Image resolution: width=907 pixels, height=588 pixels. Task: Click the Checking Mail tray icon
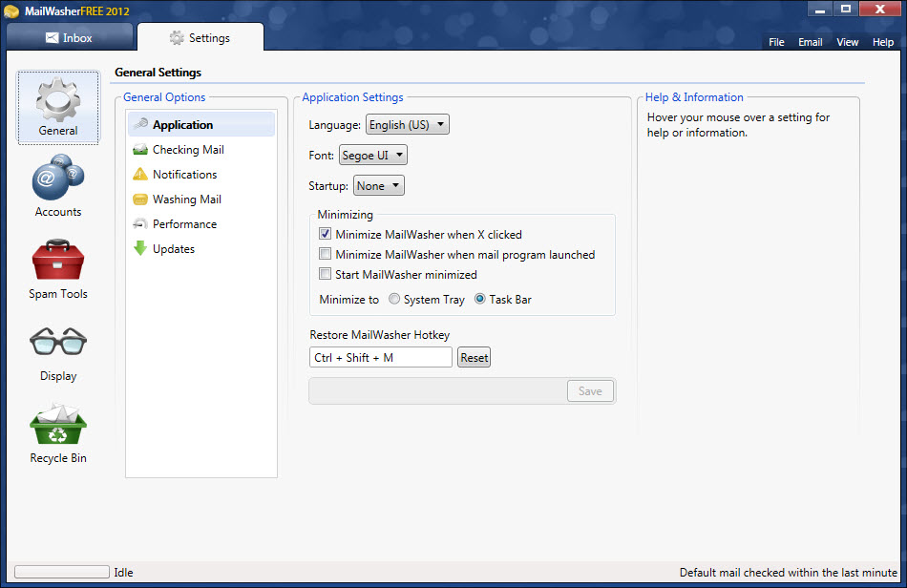coord(140,150)
